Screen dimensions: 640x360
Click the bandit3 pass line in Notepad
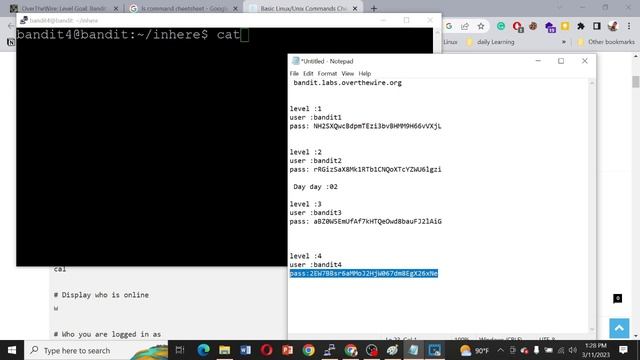click(x=365, y=221)
